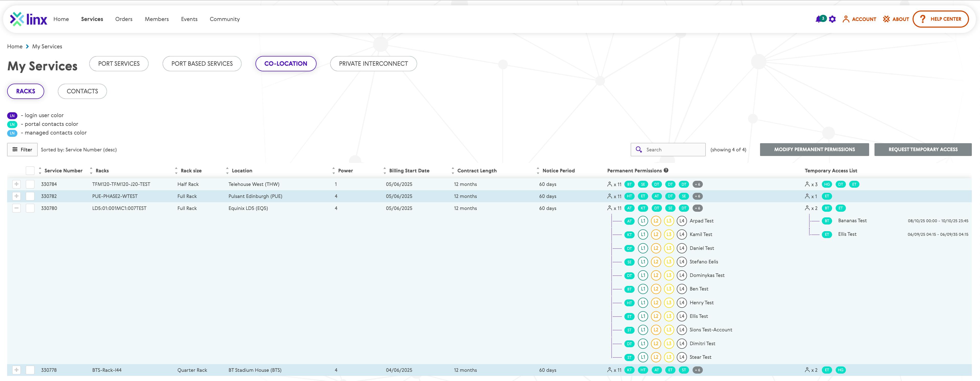Open the notifications bell icon

[818, 19]
